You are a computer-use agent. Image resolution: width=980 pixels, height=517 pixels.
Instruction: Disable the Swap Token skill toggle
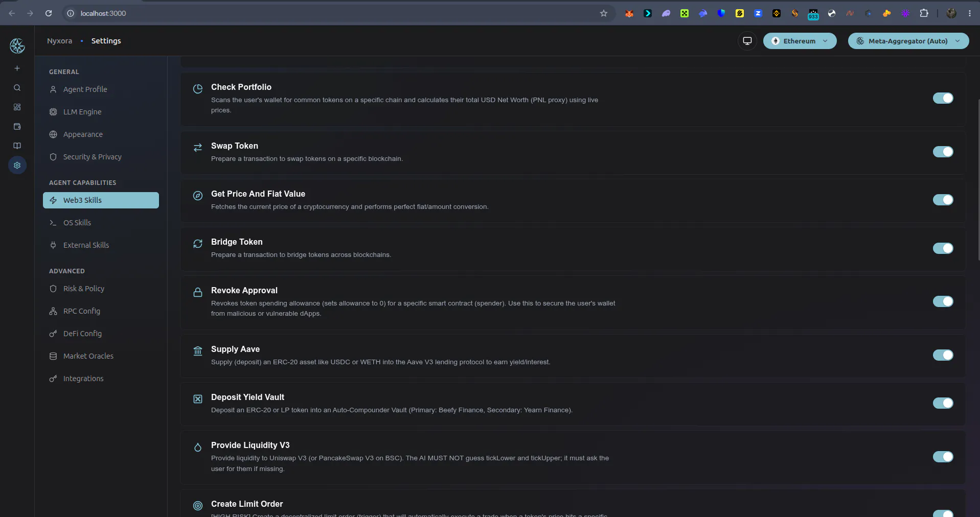click(x=943, y=152)
